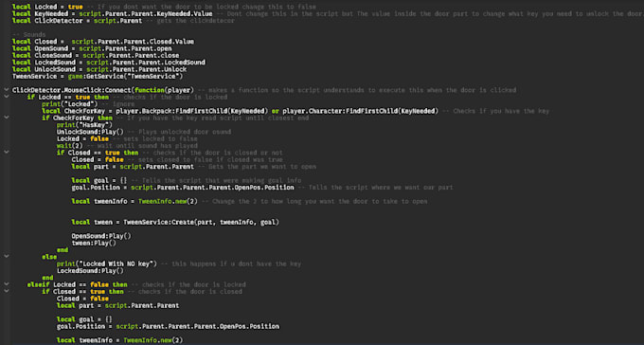The height and width of the screenshot is (345, 644).
Task: Click comment 'this happens if u dont have the key'
Action: tap(231, 263)
